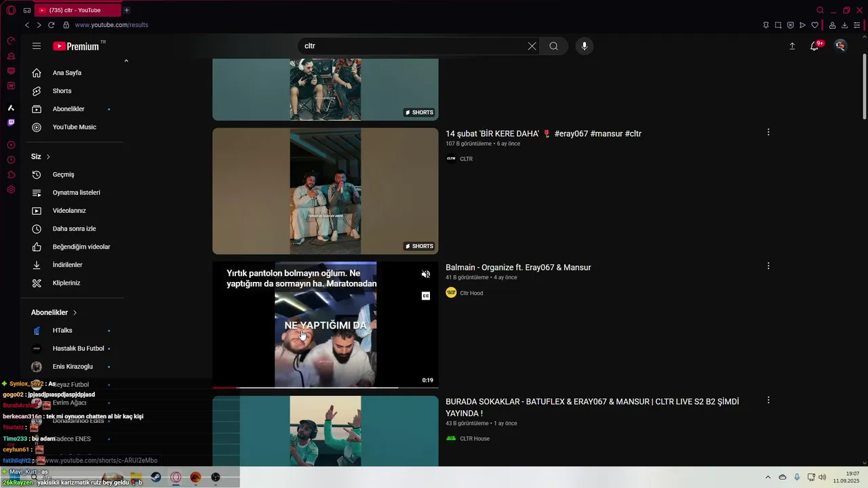Open options for 14 şubat BİR KERE DAHA video
This screenshot has width=868, height=488.
[x=768, y=132]
